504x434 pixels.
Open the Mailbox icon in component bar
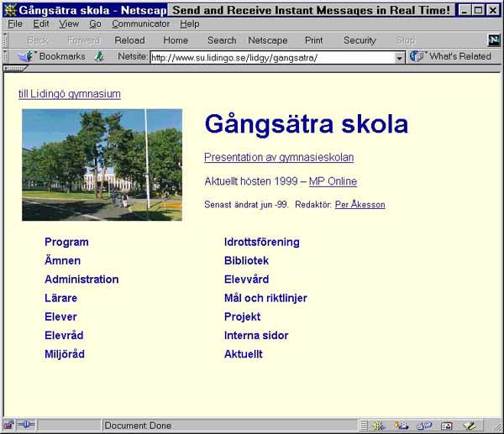(x=402, y=426)
